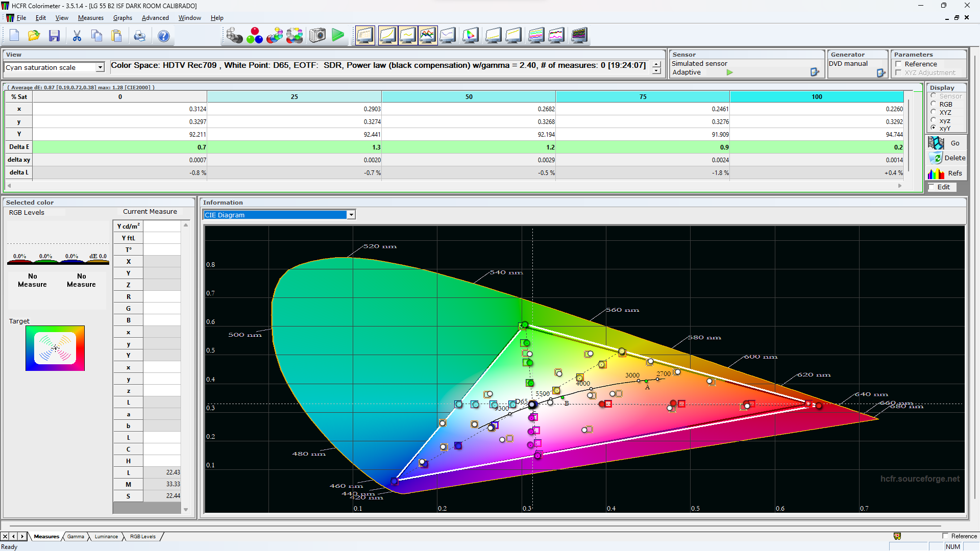This screenshot has height=551, width=980.
Task: Click the gray scale measure icon
Action: pyautogui.click(x=234, y=36)
